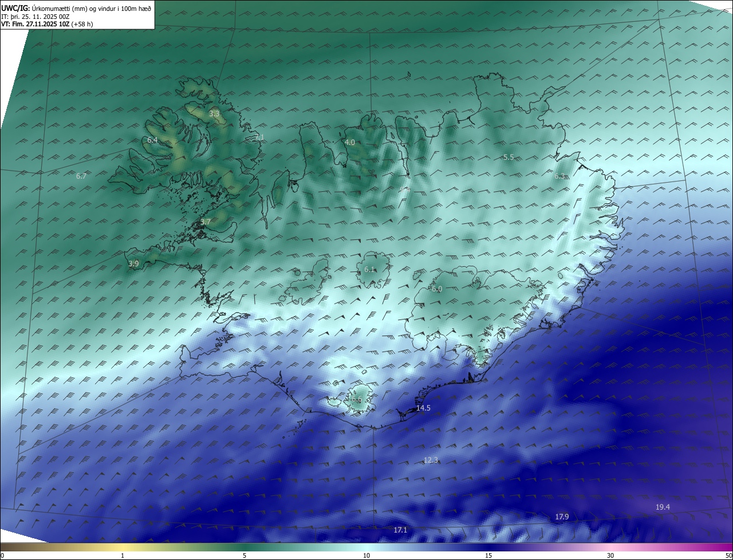Click the color scale tick label 15
733x560 pixels.
tap(488, 555)
